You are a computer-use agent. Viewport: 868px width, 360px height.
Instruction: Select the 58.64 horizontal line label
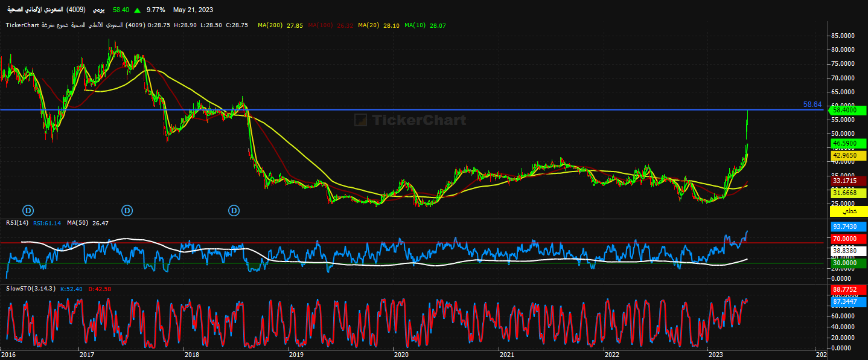click(812, 104)
